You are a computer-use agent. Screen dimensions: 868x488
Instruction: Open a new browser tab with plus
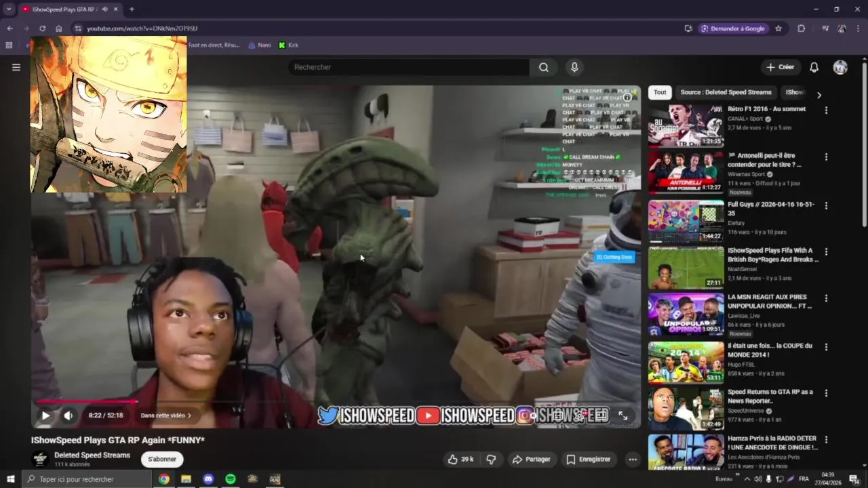[x=132, y=9]
